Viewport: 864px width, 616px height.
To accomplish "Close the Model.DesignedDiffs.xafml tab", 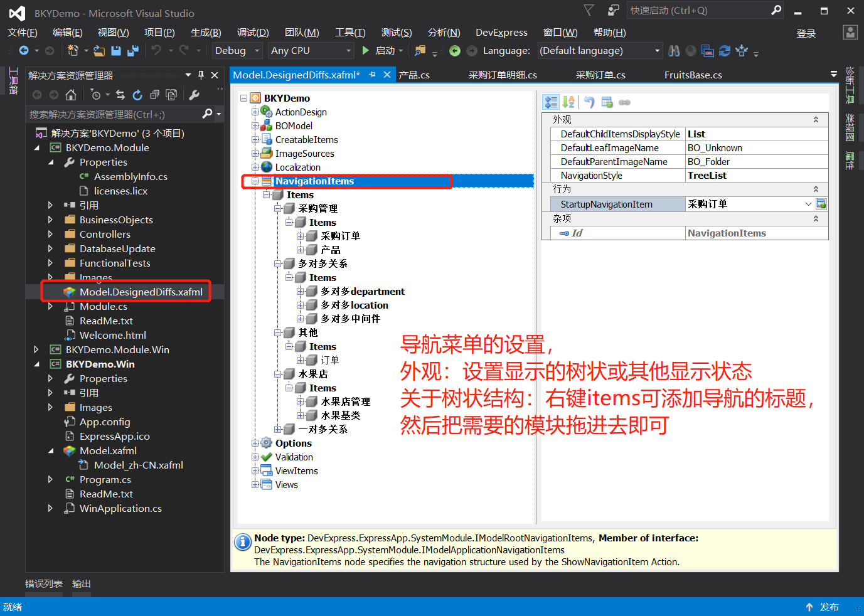I will point(387,75).
